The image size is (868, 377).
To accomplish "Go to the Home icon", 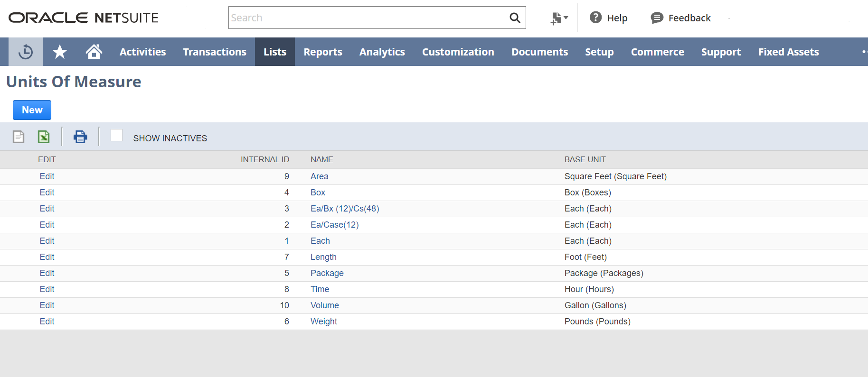I will click(x=94, y=52).
